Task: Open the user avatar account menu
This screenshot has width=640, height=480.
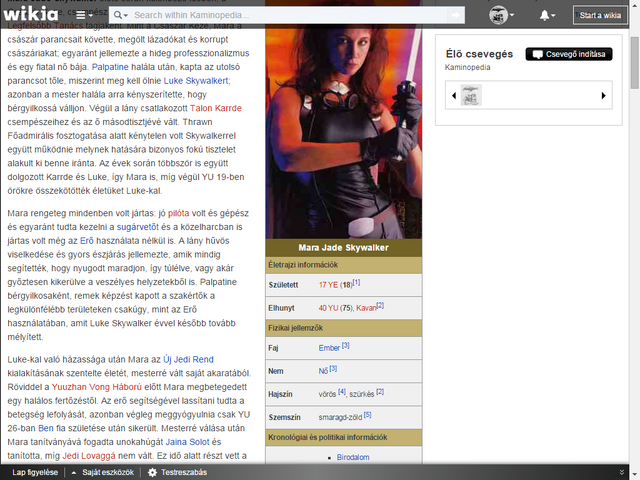Action: pyautogui.click(x=501, y=15)
